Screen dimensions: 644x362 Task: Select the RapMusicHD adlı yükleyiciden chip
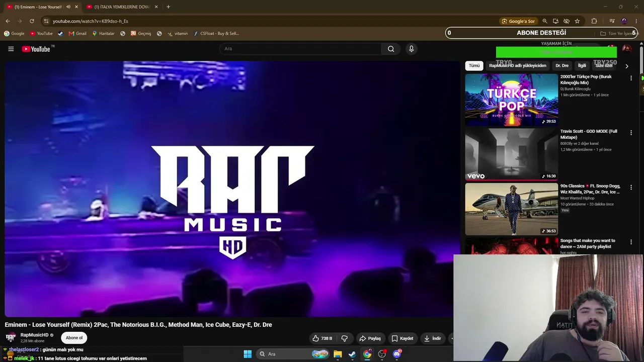(x=518, y=66)
